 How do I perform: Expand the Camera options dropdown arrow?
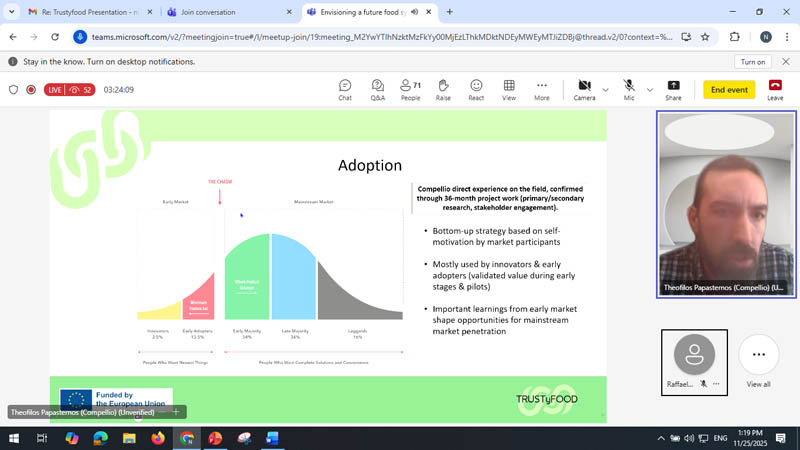click(x=605, y=90)
